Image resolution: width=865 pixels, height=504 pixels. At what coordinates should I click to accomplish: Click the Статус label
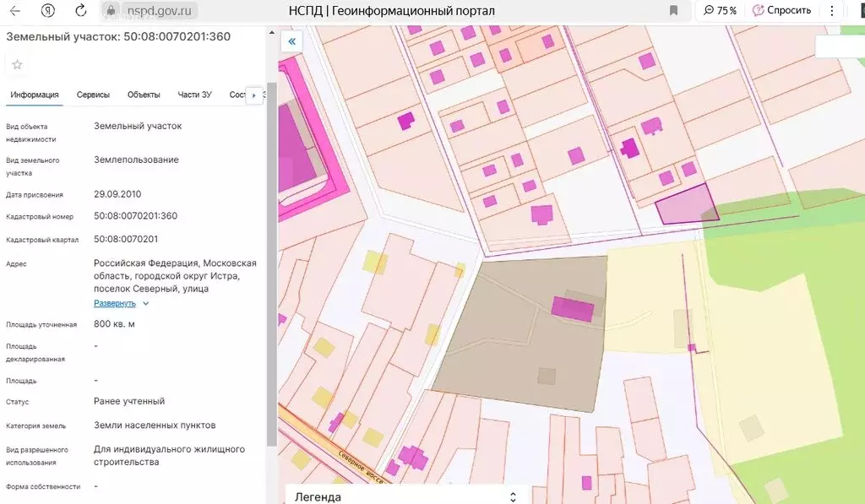click(17, 402)
